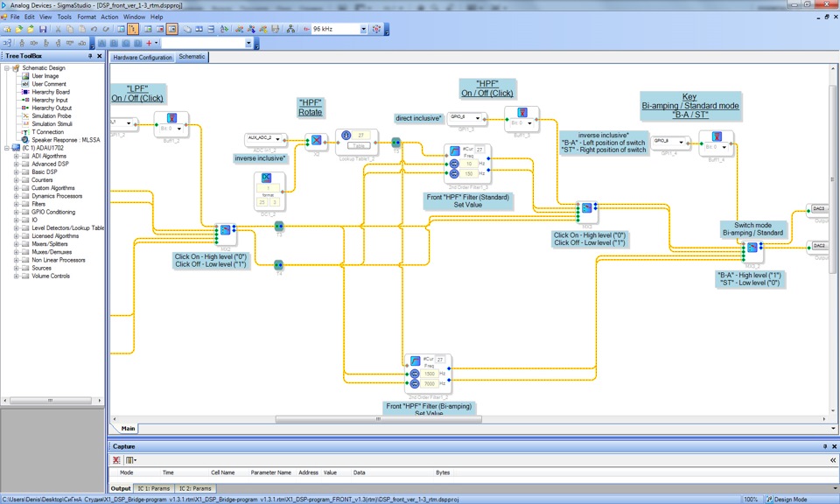
Task: Expand the Sources tree node
Action: tap(17, 269)
